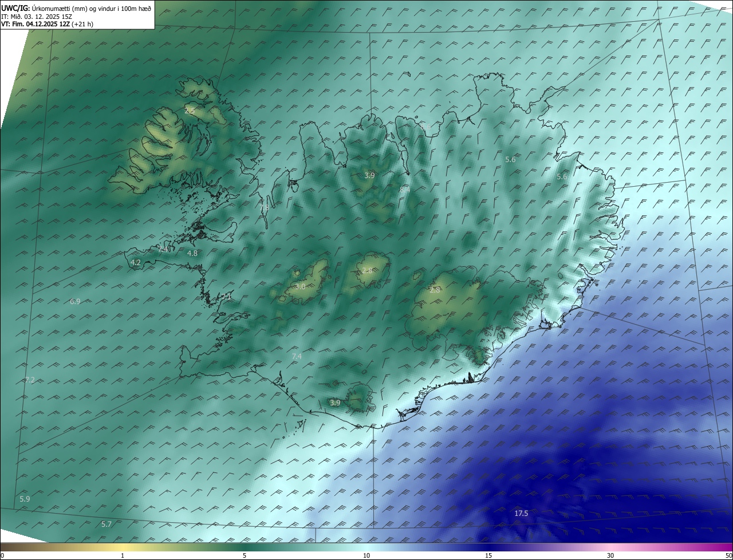This screenshot has width=733, height=560.
Task: Click the IT: Mið. 03. 12. 2025 15Z line
Action: [37, 17]
